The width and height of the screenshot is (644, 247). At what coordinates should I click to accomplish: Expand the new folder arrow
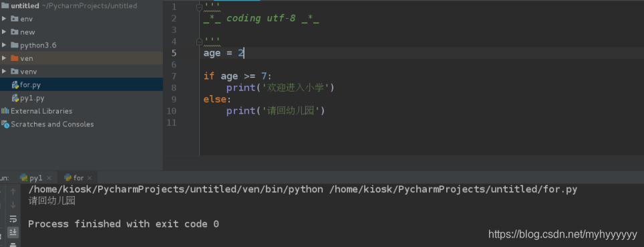pos(4,31)
